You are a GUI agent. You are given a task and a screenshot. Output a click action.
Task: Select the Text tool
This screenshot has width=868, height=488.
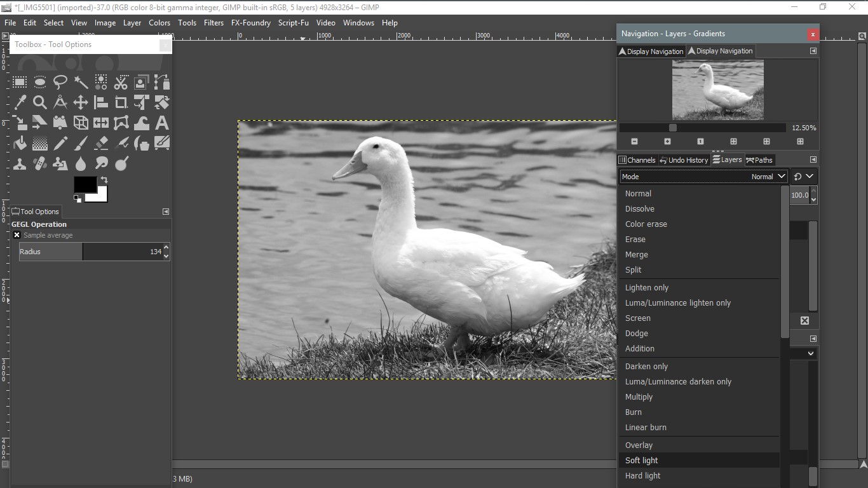pos(162,123)
